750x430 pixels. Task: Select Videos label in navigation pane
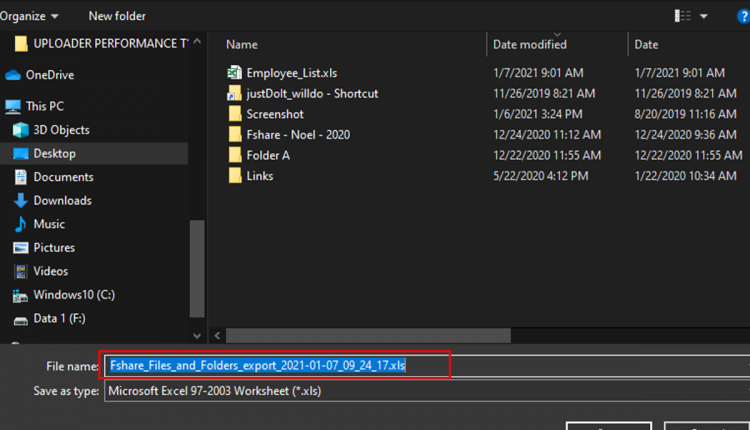click(x=50, y=271)
